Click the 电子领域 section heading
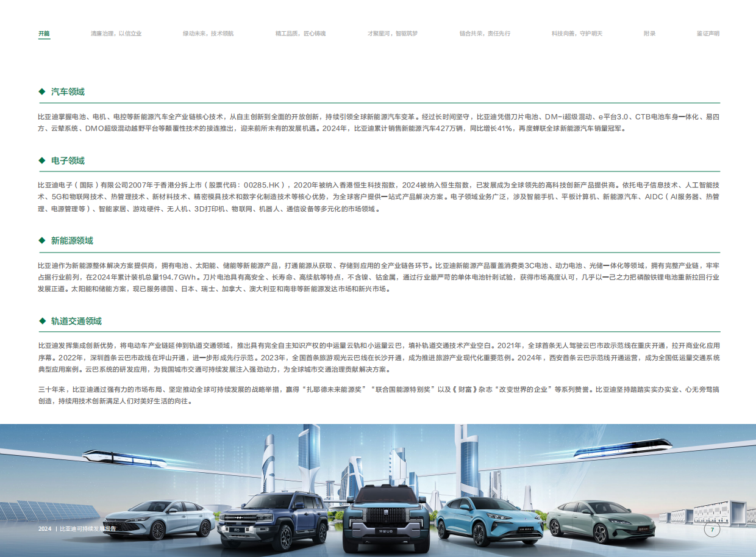Image resolution: width=756 pixels, height=557 pixels. pos(68,161)
